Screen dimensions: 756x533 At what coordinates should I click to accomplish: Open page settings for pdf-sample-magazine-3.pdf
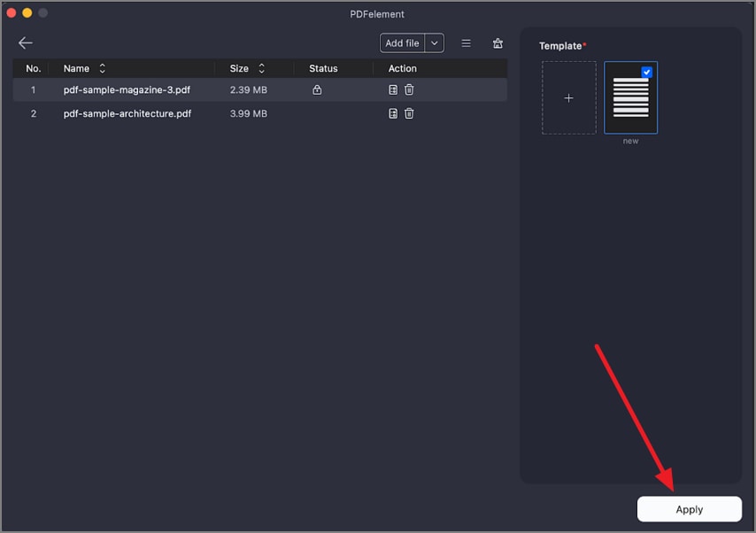pos(393,89)
